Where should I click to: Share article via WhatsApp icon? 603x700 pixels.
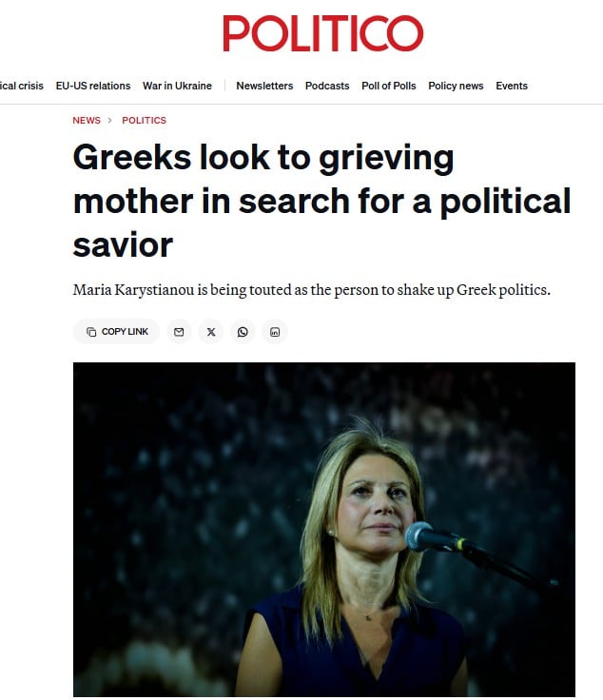point(243,332)
